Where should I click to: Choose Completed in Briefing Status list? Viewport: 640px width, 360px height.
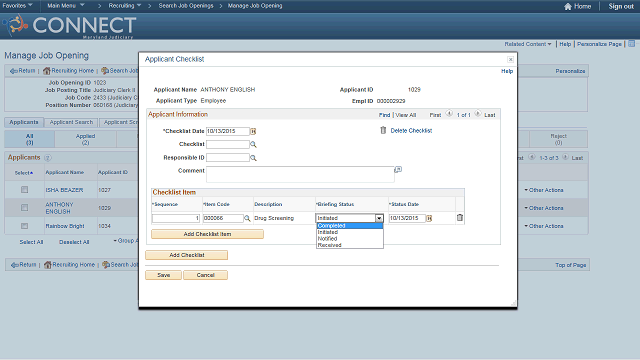[350, 226]
